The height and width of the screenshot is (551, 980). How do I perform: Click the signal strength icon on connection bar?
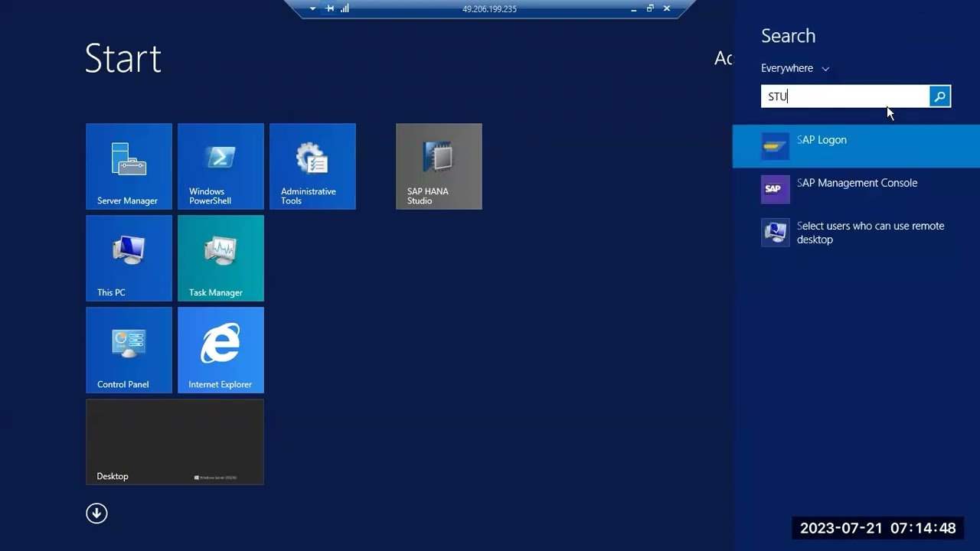point(345,8)
